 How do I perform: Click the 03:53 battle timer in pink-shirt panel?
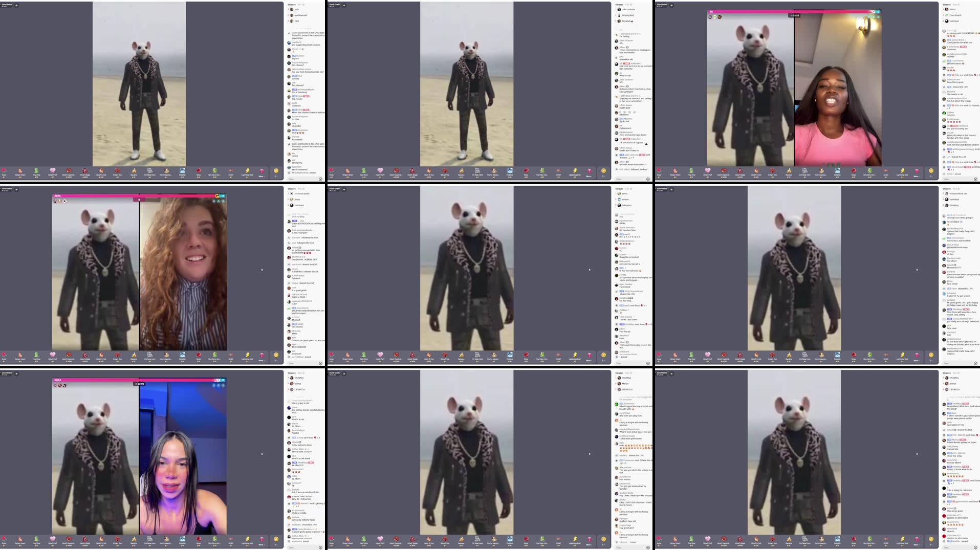click(795, 15)
